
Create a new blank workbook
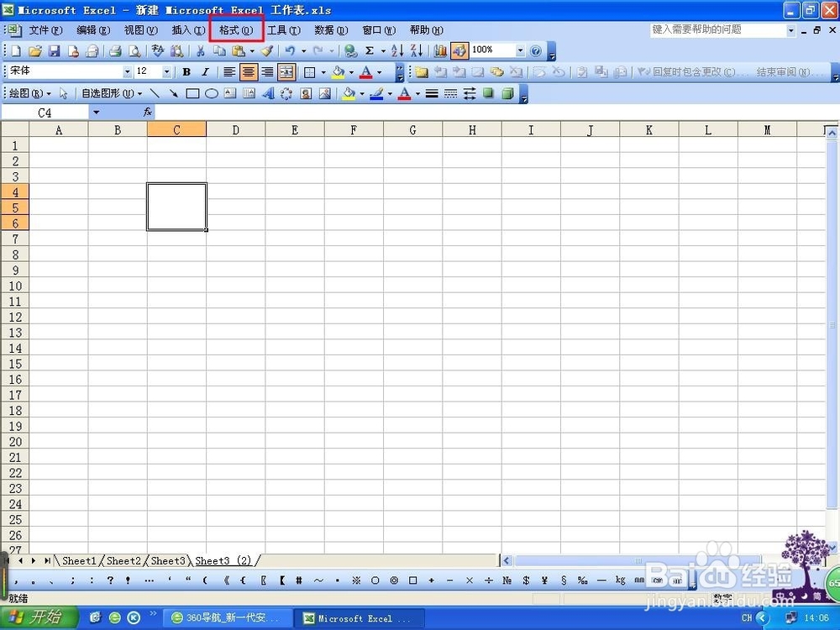[16, 51]
